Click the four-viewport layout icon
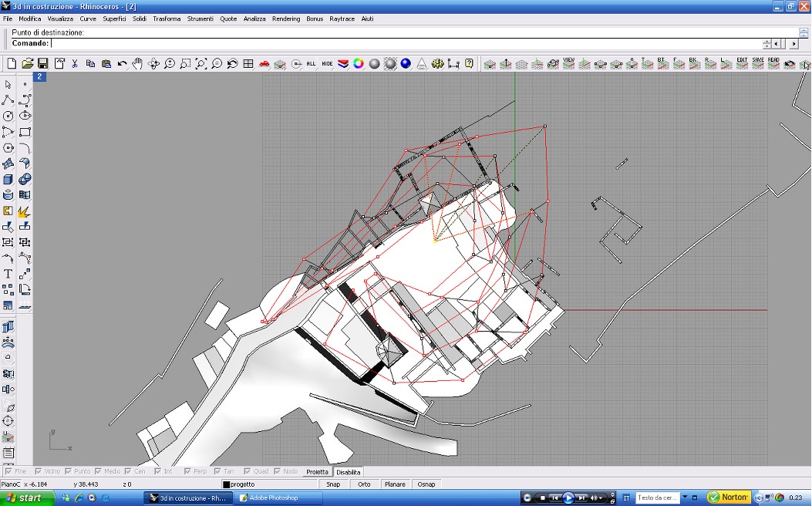The height and width of the screenshot is (506, 812). [x=248, y=64]
